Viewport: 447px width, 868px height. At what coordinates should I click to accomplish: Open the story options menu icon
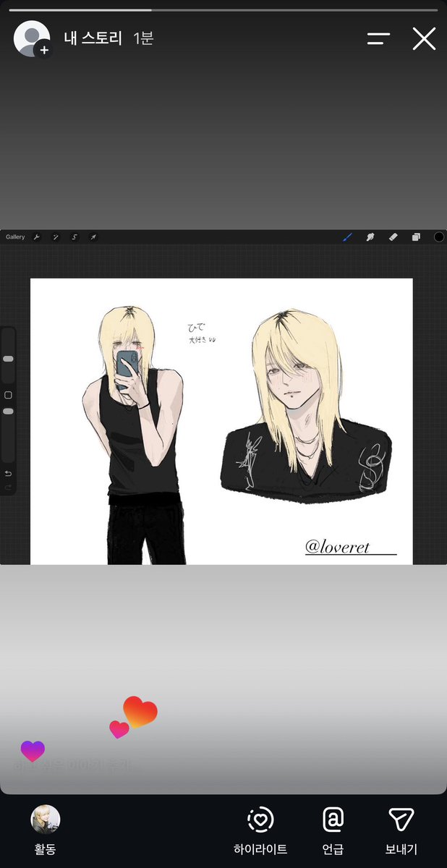(x=378, y=39)
